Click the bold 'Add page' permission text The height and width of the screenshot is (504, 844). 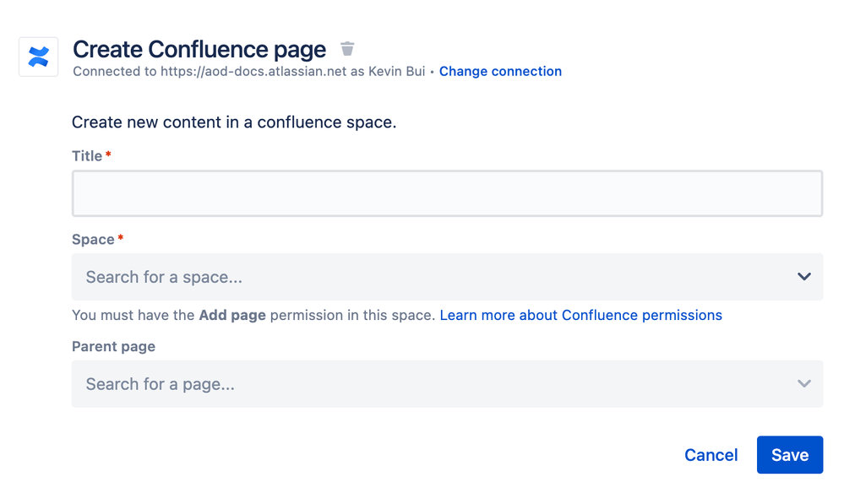(x=232, y=316)
